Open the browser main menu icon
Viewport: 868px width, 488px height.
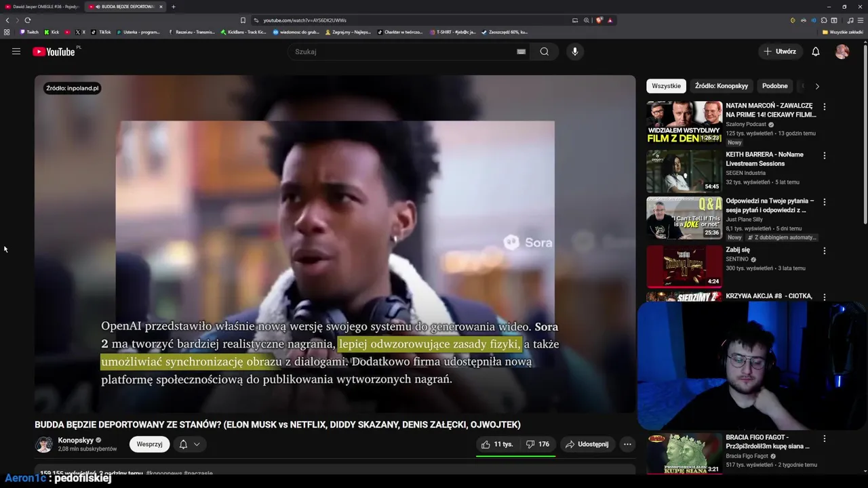point(860,20)
